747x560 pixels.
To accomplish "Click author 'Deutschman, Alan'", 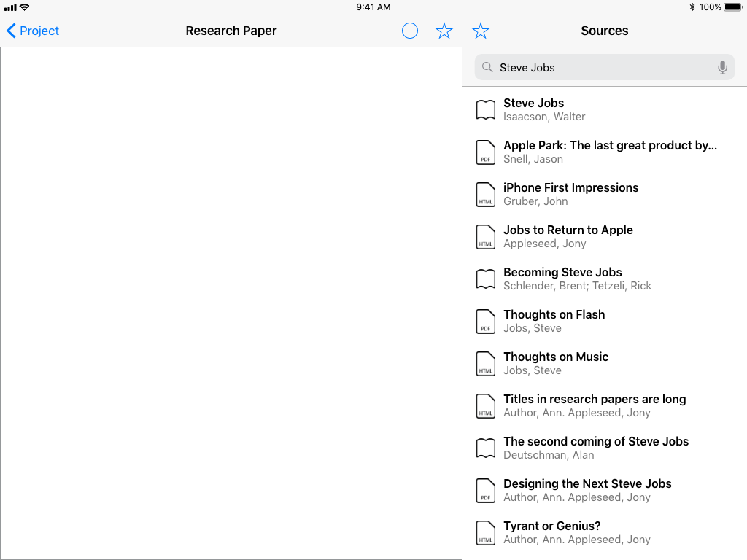I will point(549,455).
